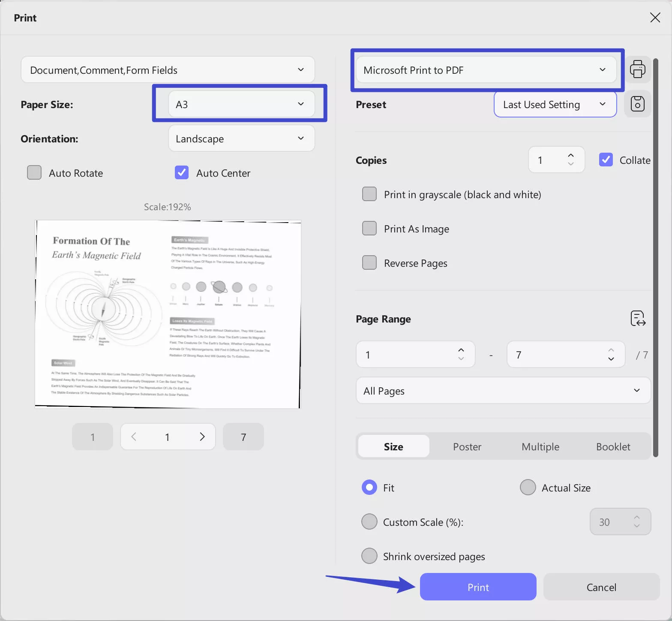Click the right-side vertical scrollbar
This screenshot has width=672, height=621.
[655, 257]
